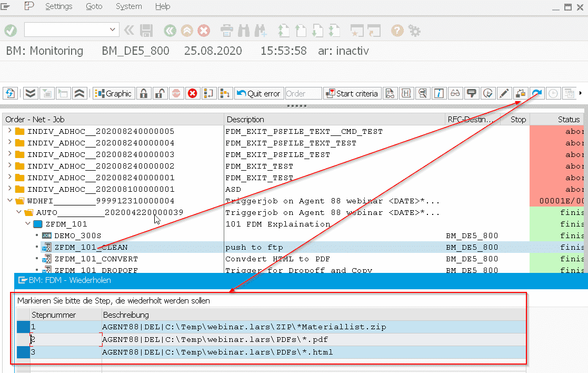
Task: Click the stop sign icon
Action: (x=176, y=93)
